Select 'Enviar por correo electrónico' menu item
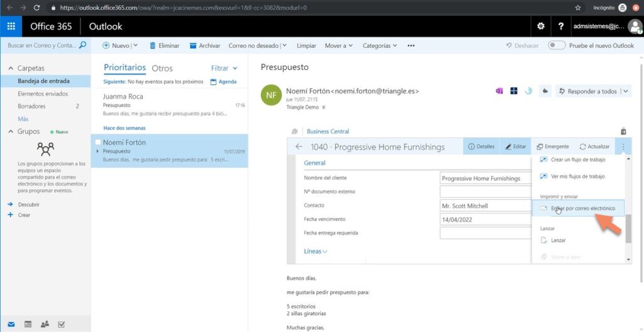Viewport: 644px width, 332px height. [577, 208]
